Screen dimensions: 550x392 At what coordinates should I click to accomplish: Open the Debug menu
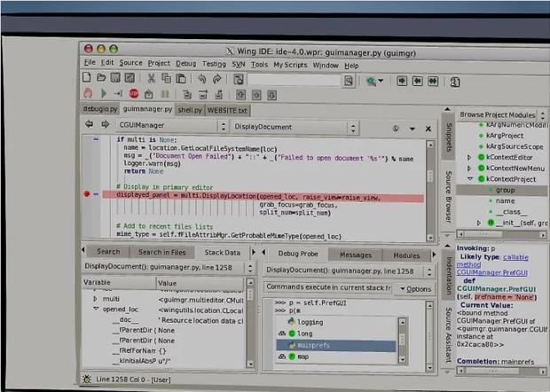pos(186,64)
